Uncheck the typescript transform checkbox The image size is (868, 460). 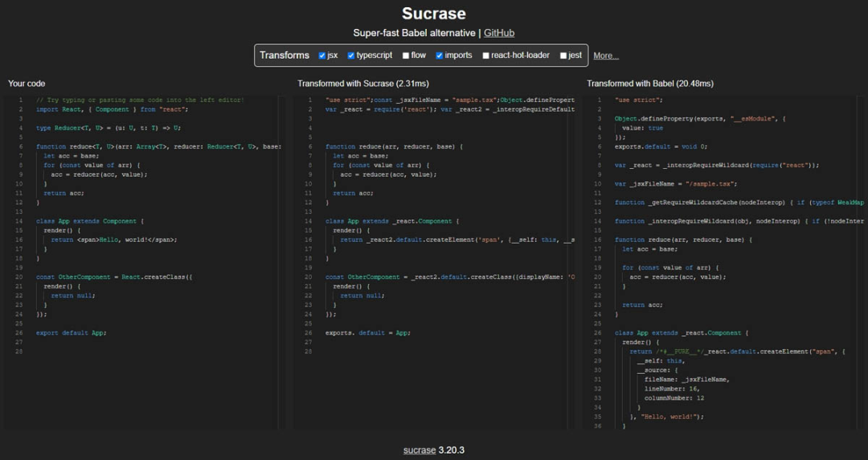point(351,55)
